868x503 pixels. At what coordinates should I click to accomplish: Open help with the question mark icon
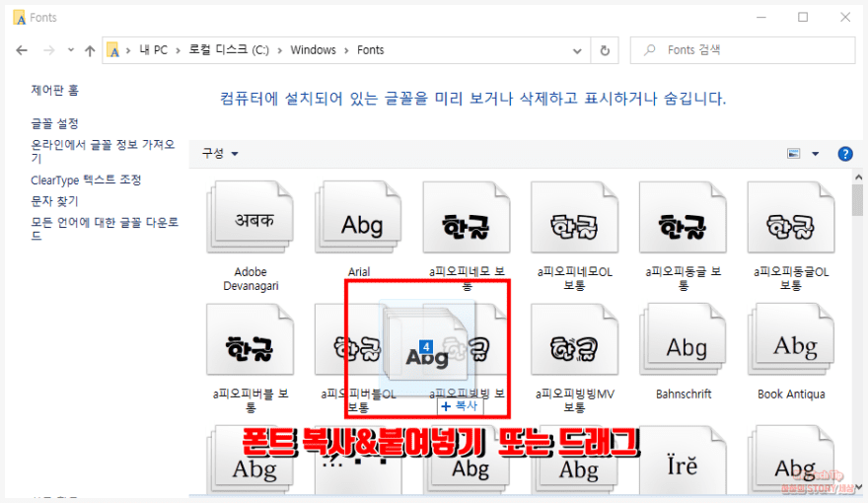pyautogui.click(x=844, y=153)
